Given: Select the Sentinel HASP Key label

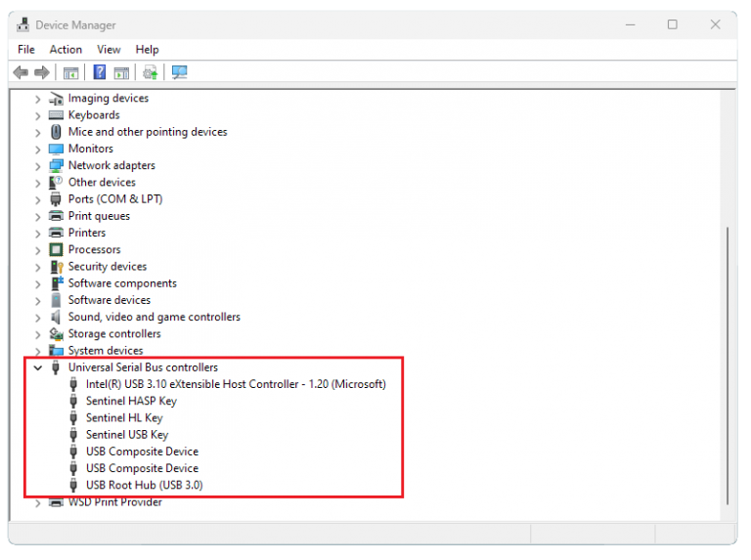Looking at the screenshot, I should click(x=131, y=401).
